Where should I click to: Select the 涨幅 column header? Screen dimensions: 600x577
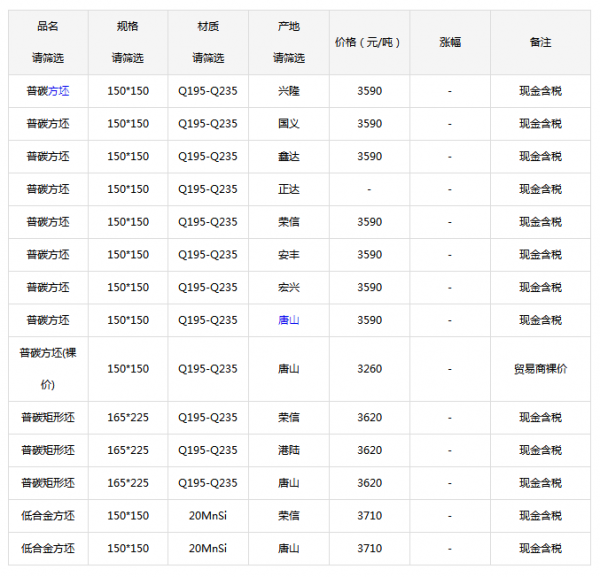pos(450,42)
